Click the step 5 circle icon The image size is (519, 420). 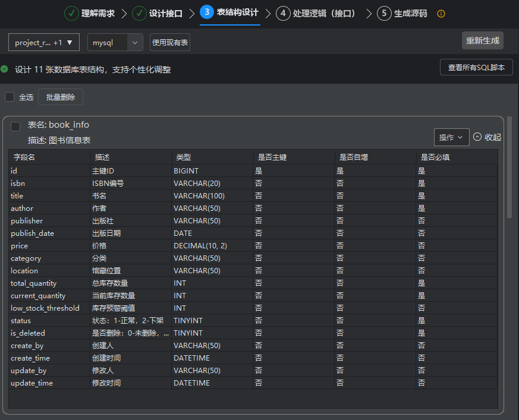(384, 13)
